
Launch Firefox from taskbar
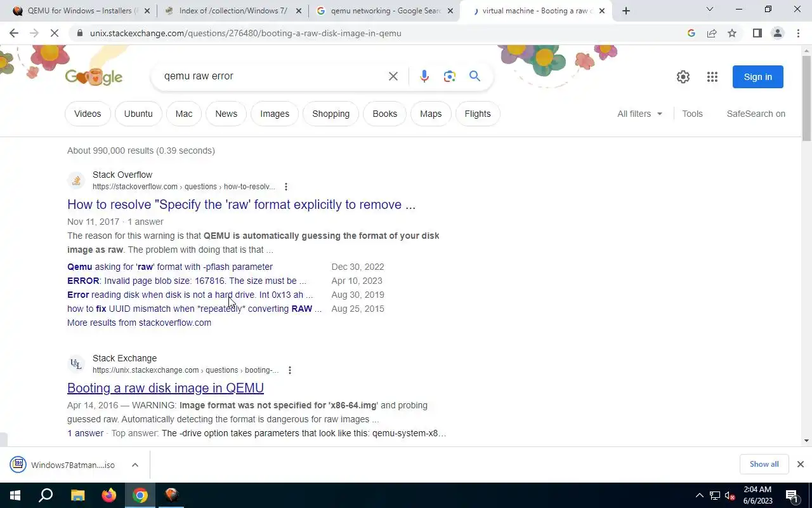point(109,495)
